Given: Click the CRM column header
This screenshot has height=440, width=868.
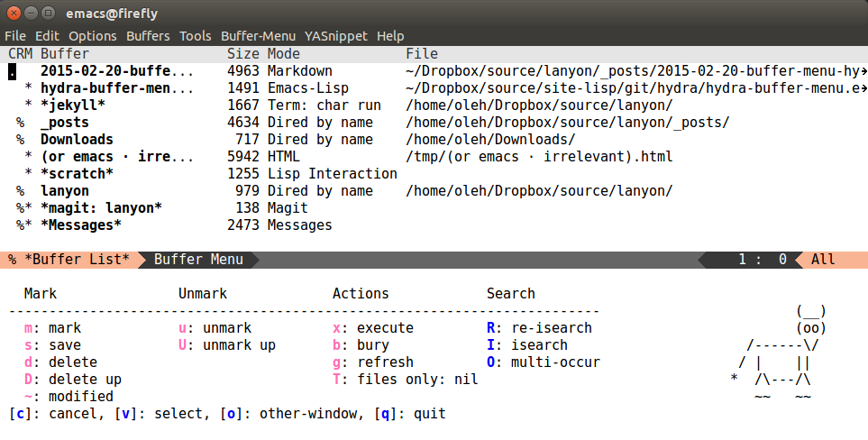Looking at the screenshot, I should [x=20, y=54].
